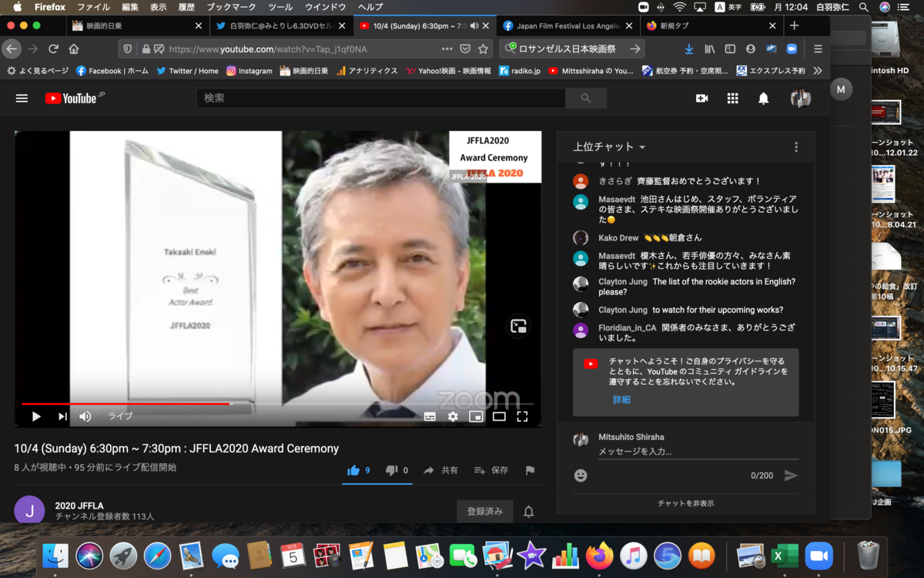Report the video with flag icon
This screenshot has height=578, width=924.
[x=530, y=470]
